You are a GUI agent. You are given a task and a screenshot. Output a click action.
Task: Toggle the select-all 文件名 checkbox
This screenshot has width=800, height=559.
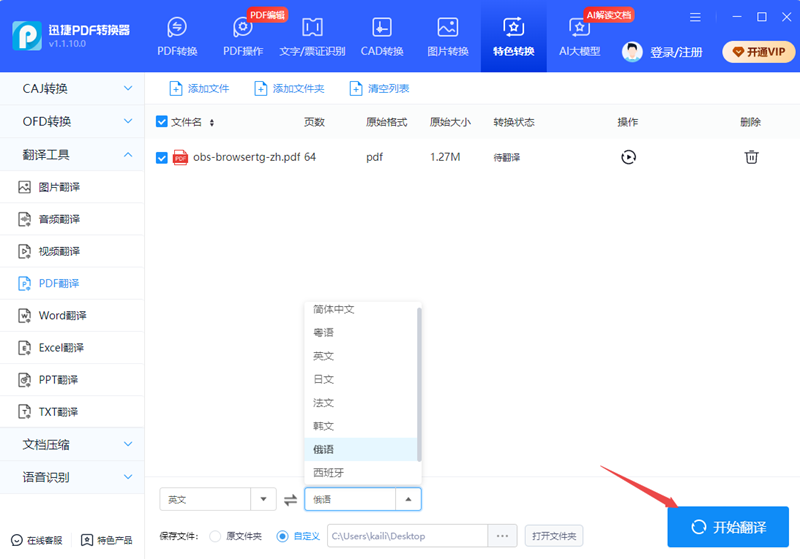tap(162, 121)
